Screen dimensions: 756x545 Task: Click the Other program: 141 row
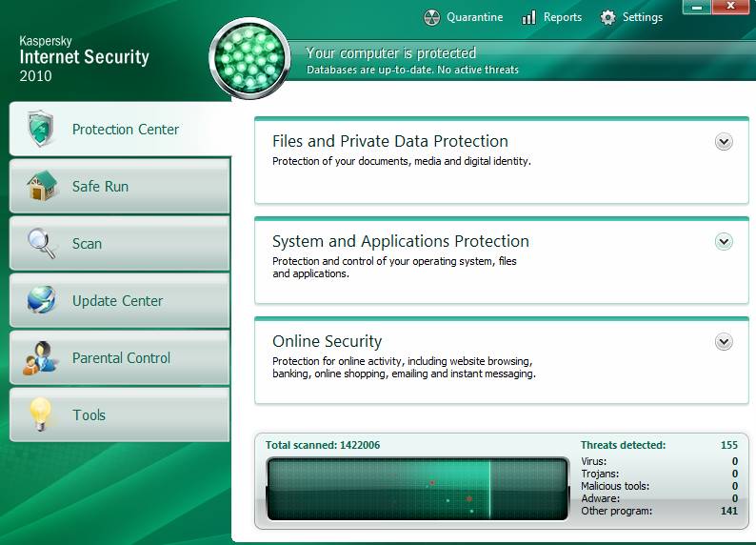pyautogui.click(x=659, y=511)
